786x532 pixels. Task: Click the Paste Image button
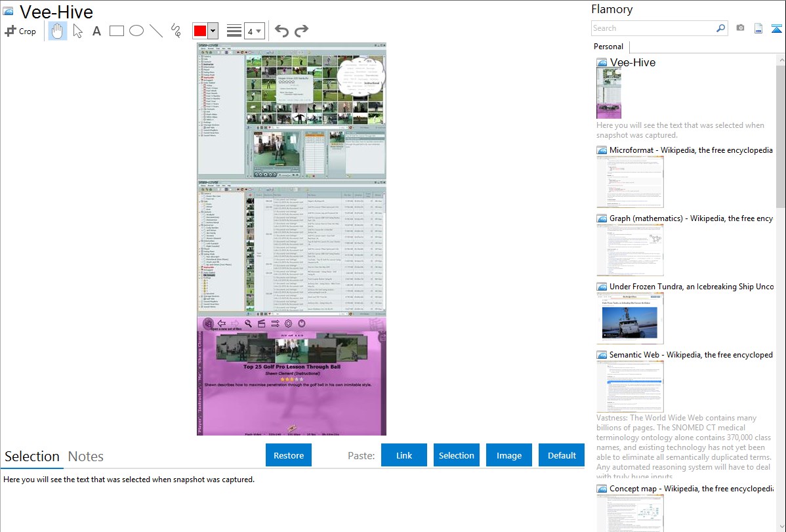click(508, 455)
